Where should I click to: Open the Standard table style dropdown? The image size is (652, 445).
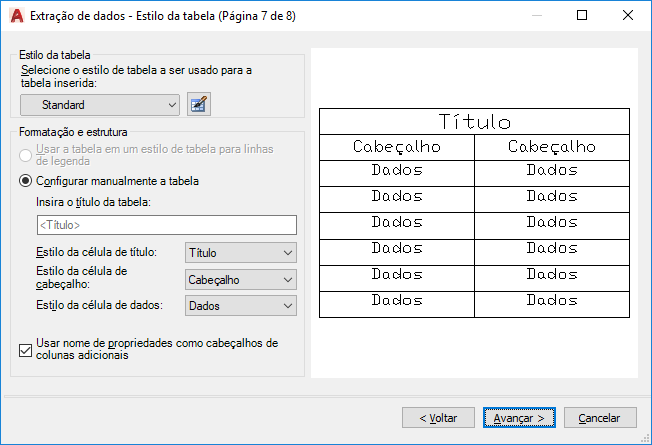click(100, 104)
